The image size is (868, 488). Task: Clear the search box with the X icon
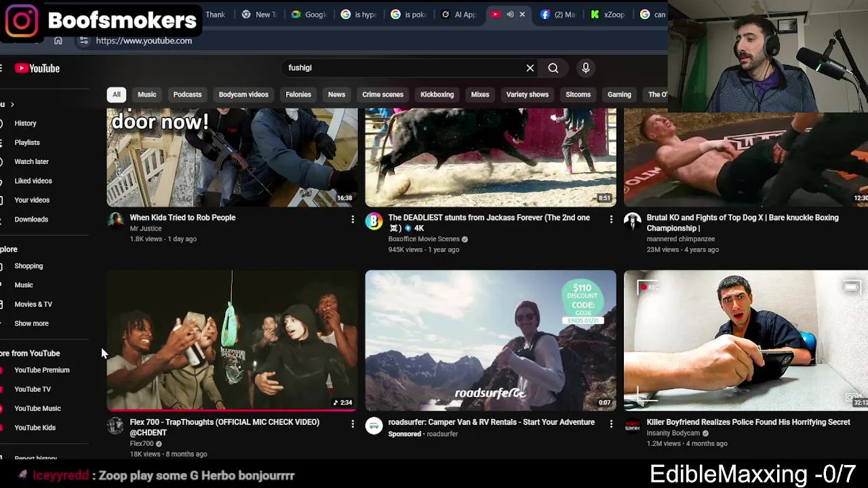pyautogui.click(x=530, y=68)
